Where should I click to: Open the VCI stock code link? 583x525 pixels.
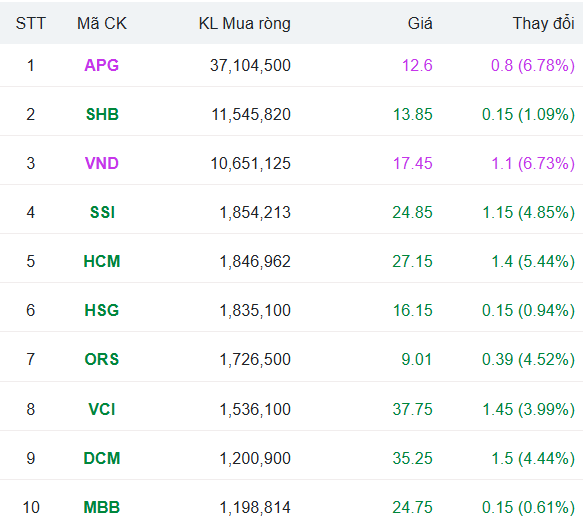coord(102,409)
